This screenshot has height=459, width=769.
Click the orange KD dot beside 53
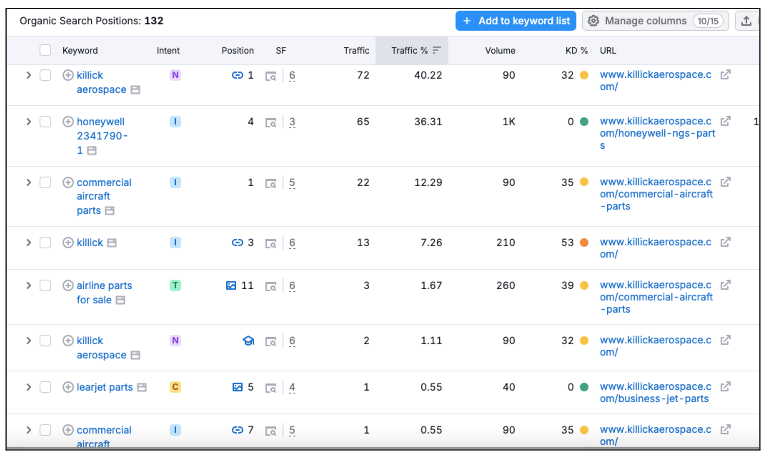(584, 243)
